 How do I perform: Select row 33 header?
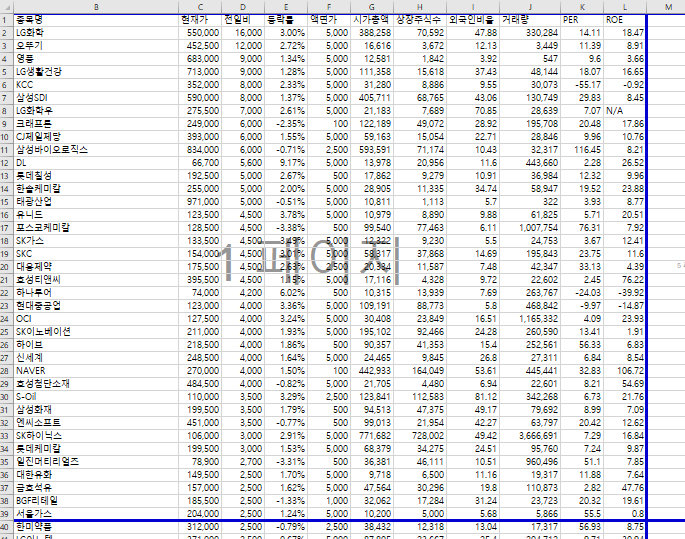7,436
